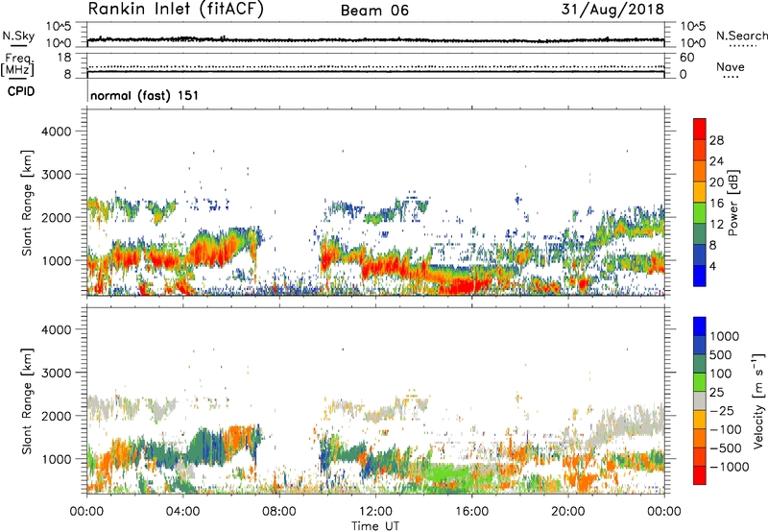Click the dotted line sample under N.Search

[x=743, y=46]
